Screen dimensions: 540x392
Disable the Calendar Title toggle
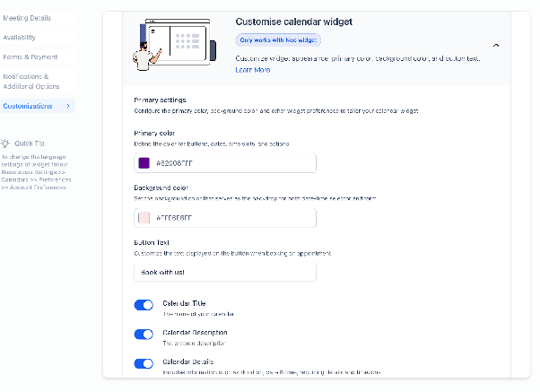pyautogui.click(x=144, y=305)
